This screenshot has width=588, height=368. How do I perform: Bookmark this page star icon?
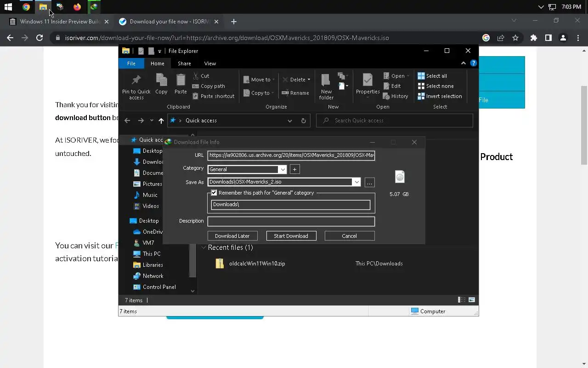coord(515,38)
